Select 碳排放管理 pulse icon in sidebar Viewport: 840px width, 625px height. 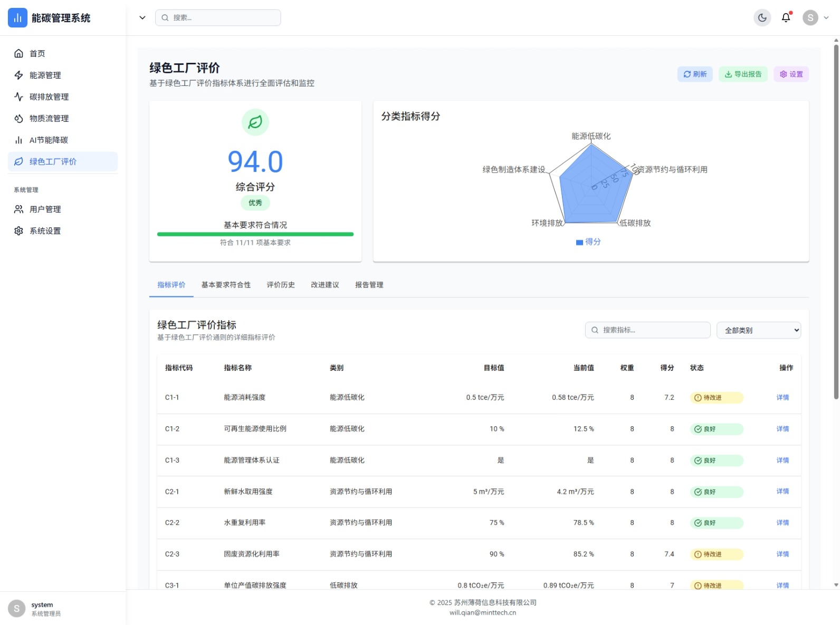pos(19,97)
